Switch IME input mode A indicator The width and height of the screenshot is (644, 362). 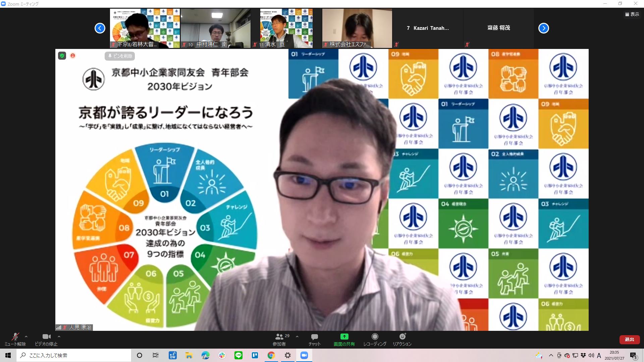click(x=599, y=355)
